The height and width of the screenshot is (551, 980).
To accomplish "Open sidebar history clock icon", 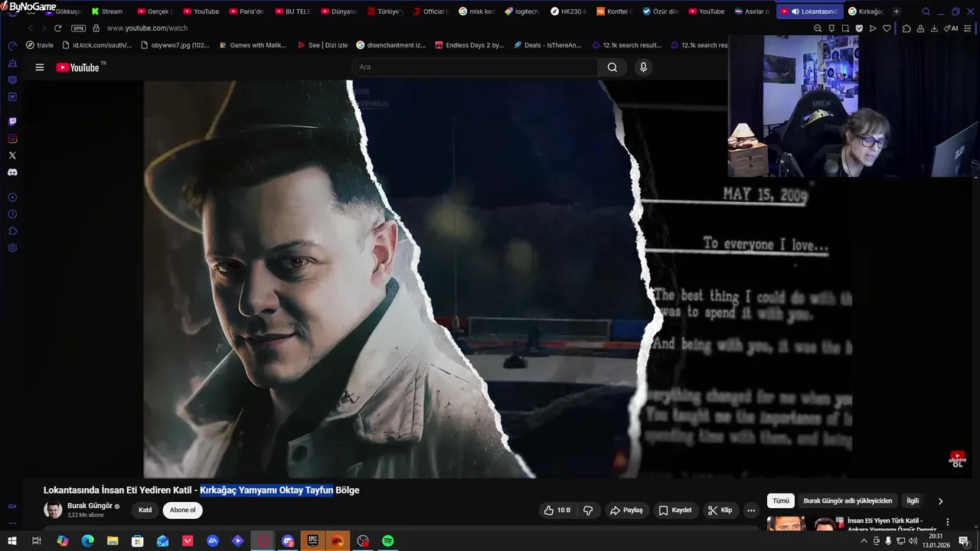I will [x=12, y=214].
